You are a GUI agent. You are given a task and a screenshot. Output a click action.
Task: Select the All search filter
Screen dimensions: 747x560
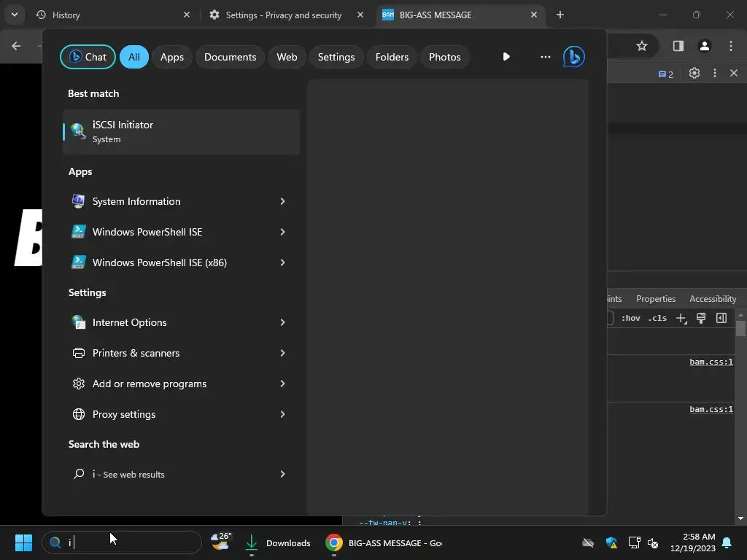tap(134, 57)
